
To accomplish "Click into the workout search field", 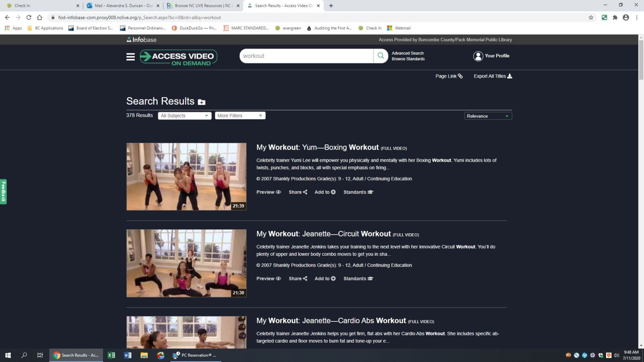I will pos(306,56).
